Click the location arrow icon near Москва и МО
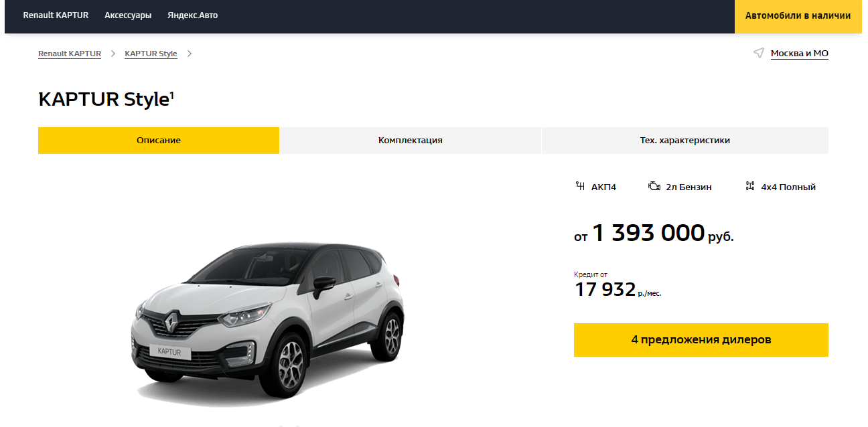 (758, 53)
